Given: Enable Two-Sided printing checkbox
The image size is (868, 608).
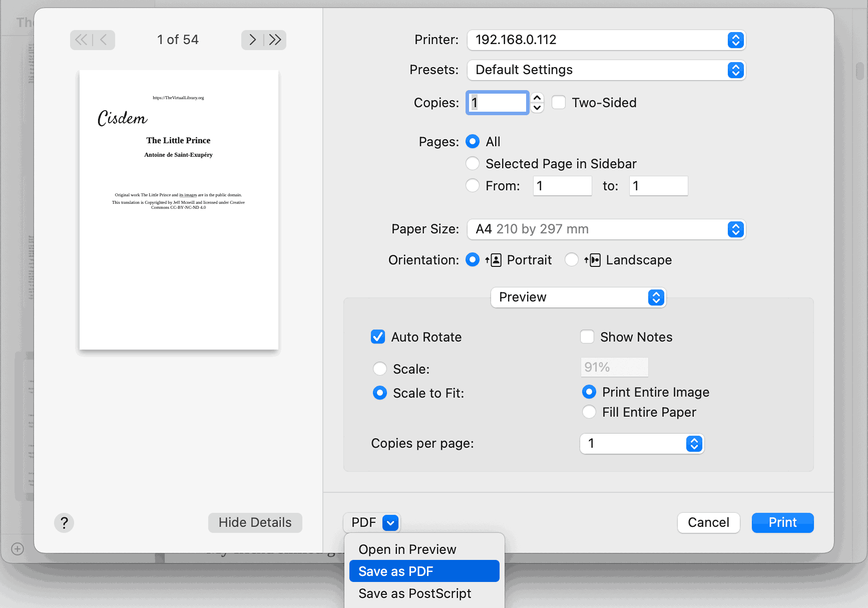Looking at the screenshot, I should point(559,102).
